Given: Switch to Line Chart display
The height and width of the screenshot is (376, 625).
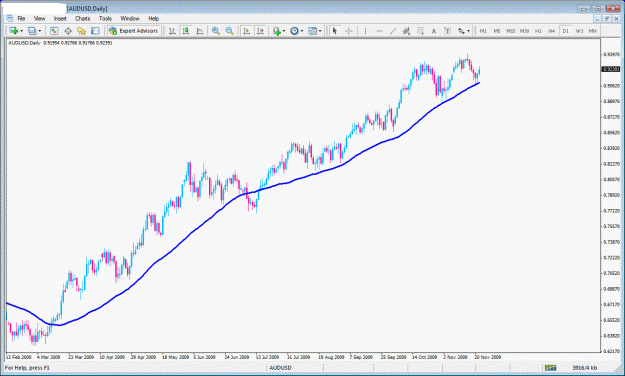Looking at the screenshot, I should click(200, 31).
